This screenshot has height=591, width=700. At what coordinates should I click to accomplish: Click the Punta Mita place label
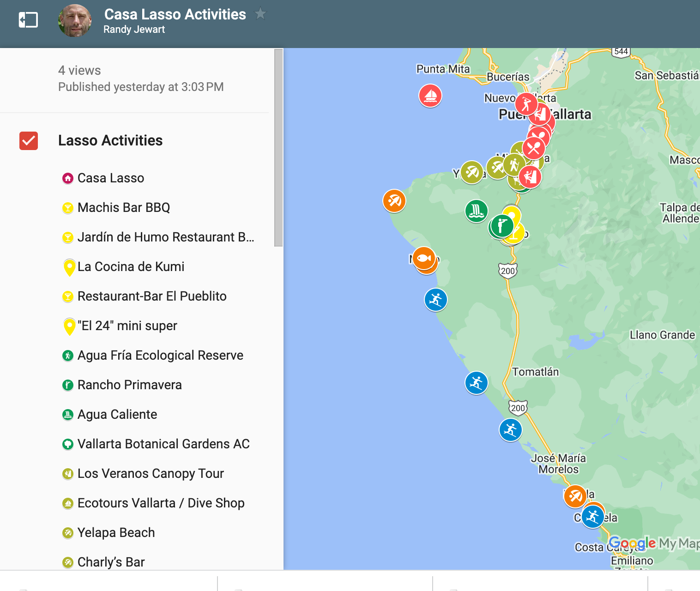(x=443, y=69)
